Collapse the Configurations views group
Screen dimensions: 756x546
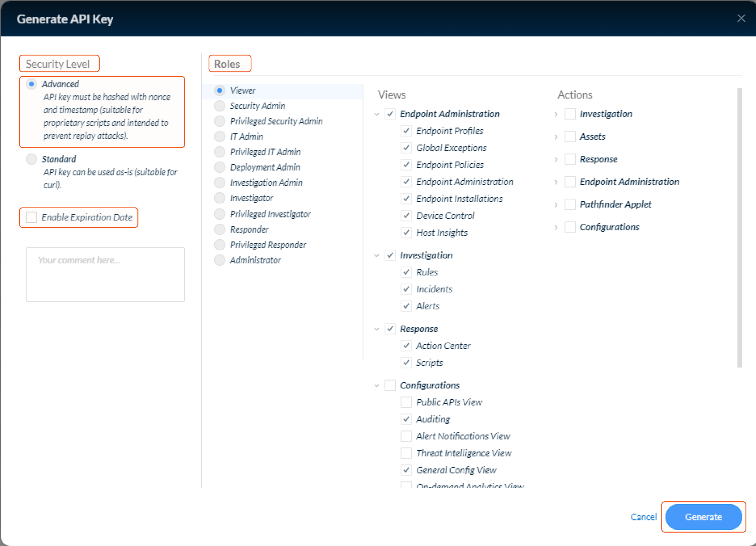click(x=377, y=386)
